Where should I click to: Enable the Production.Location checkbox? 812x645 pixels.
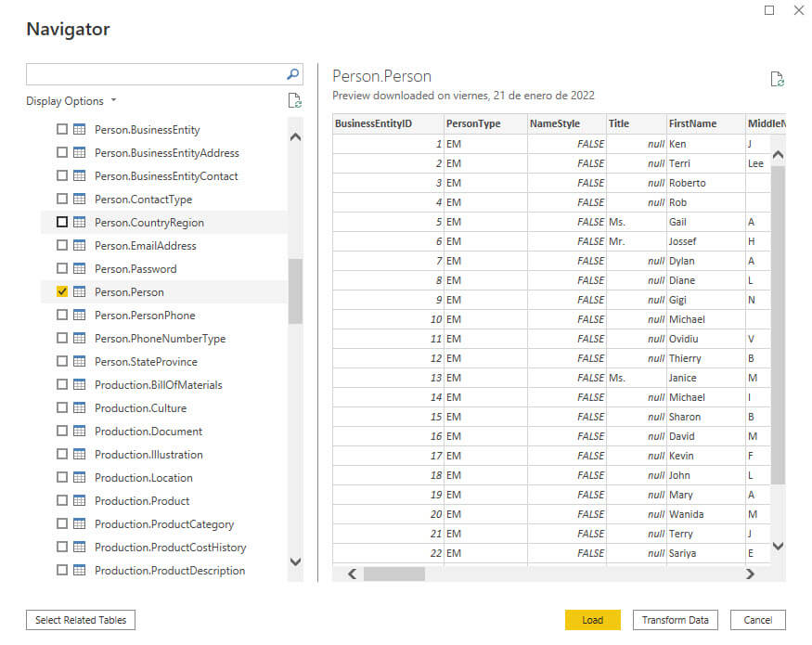pyautogui.click(x=62, y=478)
